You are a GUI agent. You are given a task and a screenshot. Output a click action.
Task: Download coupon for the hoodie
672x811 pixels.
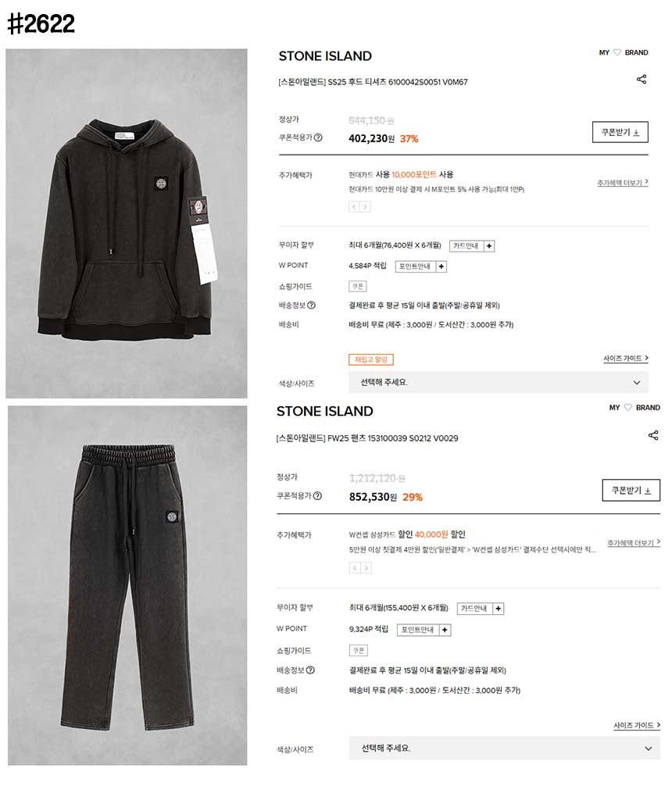click(620, 132)
